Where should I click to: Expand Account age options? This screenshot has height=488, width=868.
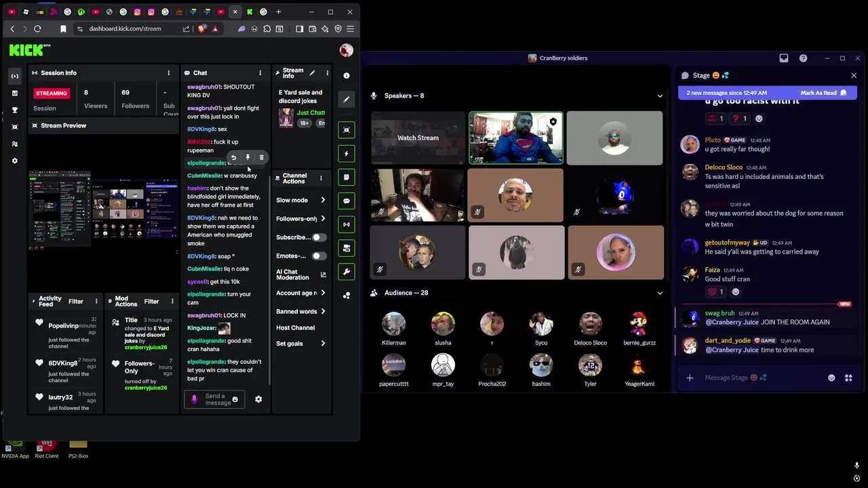click(x=323, y=293)
